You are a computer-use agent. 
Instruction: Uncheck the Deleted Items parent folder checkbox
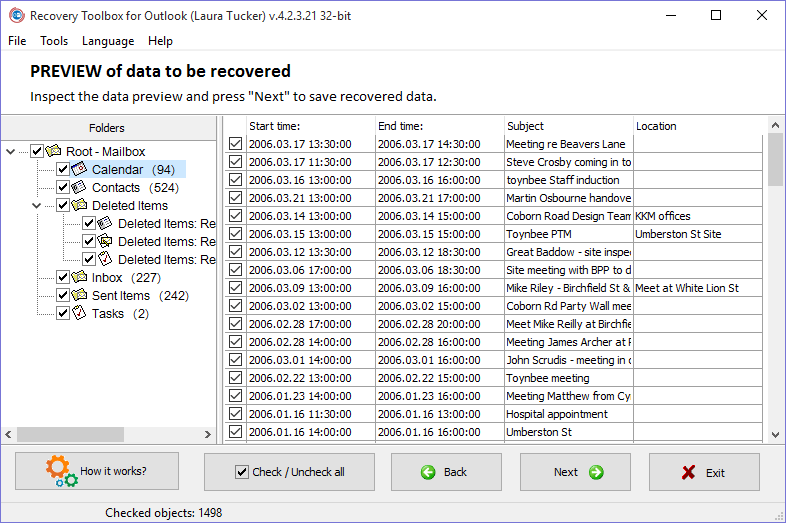pos(63,206)
